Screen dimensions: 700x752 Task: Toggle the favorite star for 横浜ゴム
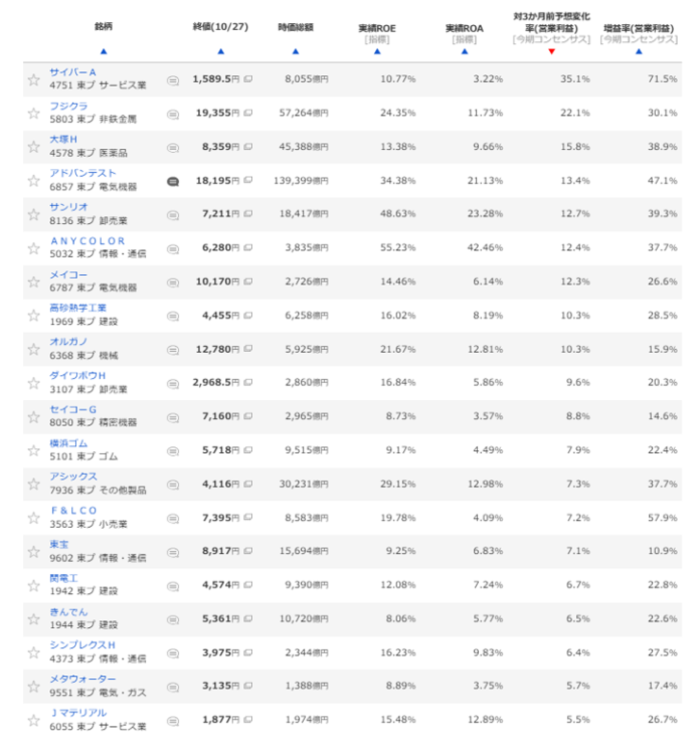tap(34, 450)
